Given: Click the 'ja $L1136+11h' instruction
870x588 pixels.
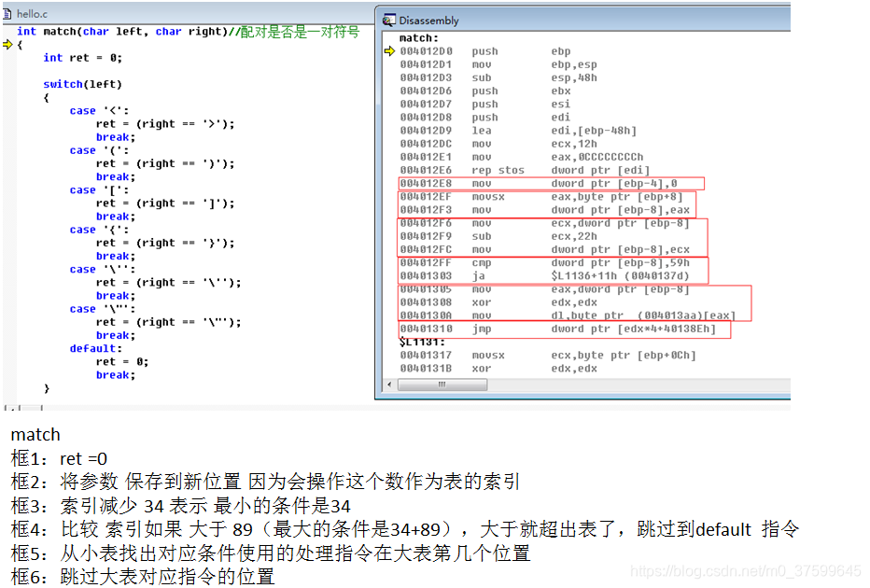Looking at the screenshot, I should [545, 276].
